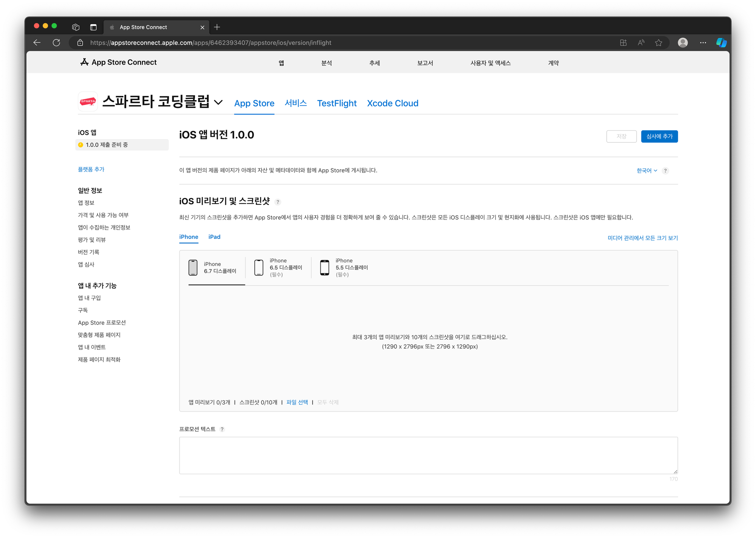Image resolution: width=756 pixels, height=538 pixels.
Task: Select the iPhone 6.5 디스플레이 size
Action: 278,267
